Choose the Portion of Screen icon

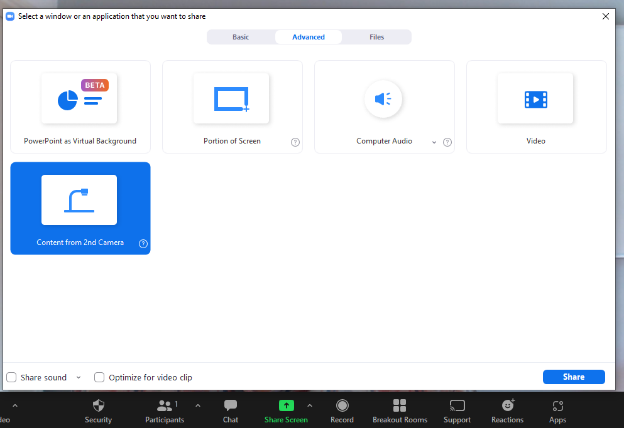(x=231, y=99)
